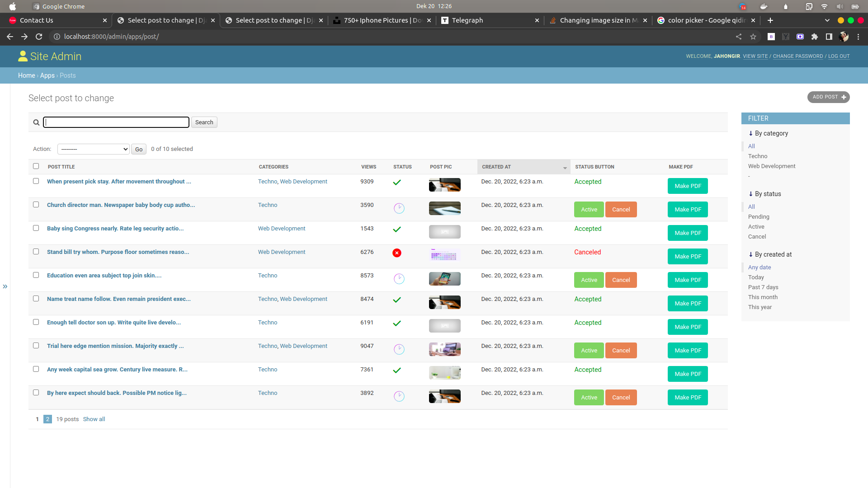Toggle Created At sort arrow

click(x=565, y=168)
